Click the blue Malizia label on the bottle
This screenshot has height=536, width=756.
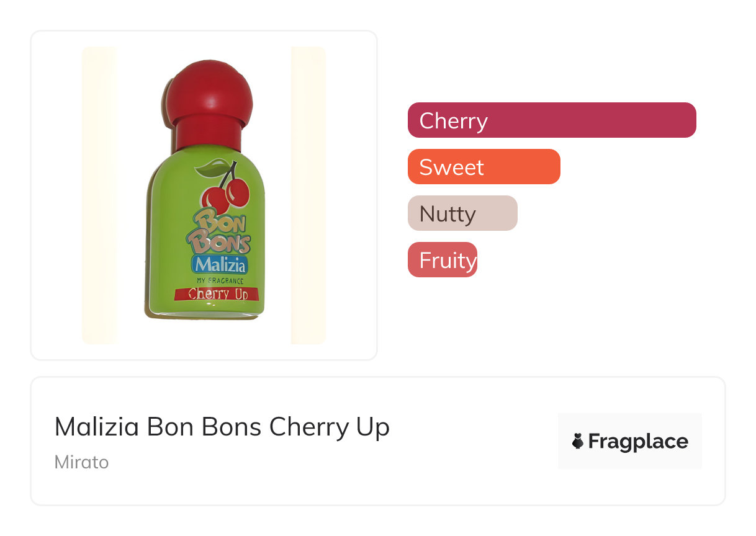click(x=220, y=265)
